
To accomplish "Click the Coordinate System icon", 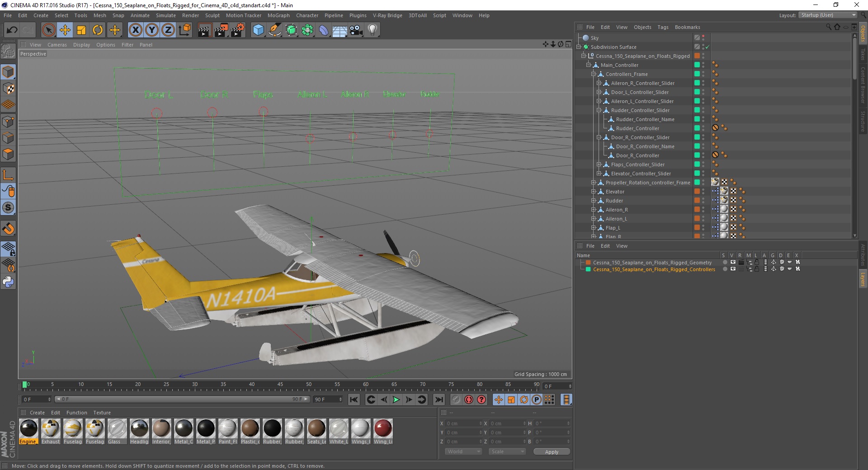I will pyautogui.click(x=184, y=30).
